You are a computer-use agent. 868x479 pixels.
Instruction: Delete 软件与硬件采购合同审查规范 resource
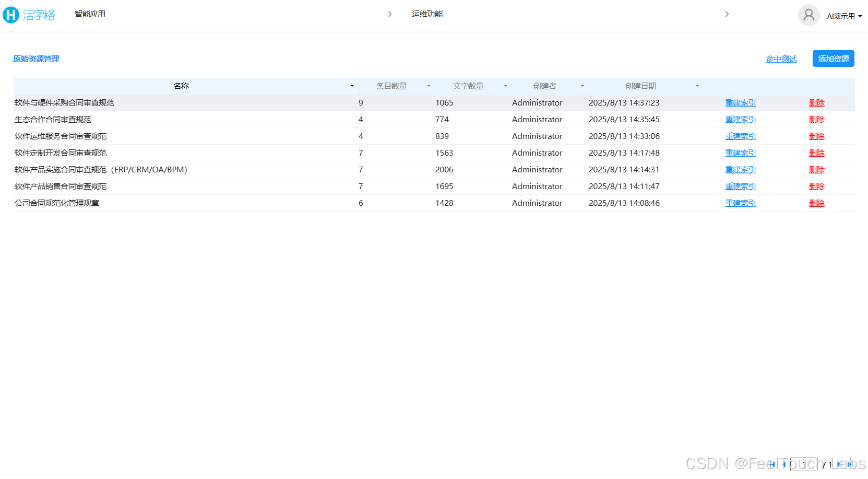click(x=817, y=103)
